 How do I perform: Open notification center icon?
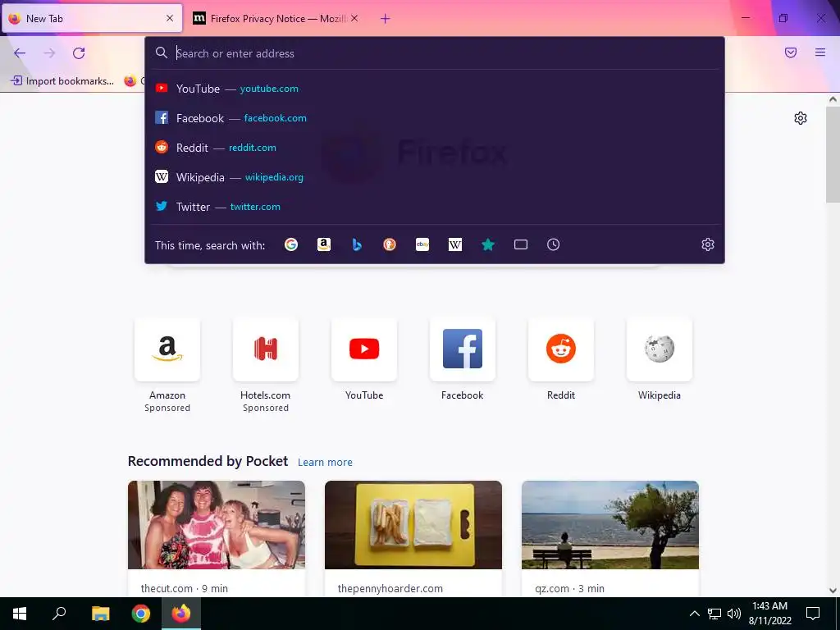[813, 614]
